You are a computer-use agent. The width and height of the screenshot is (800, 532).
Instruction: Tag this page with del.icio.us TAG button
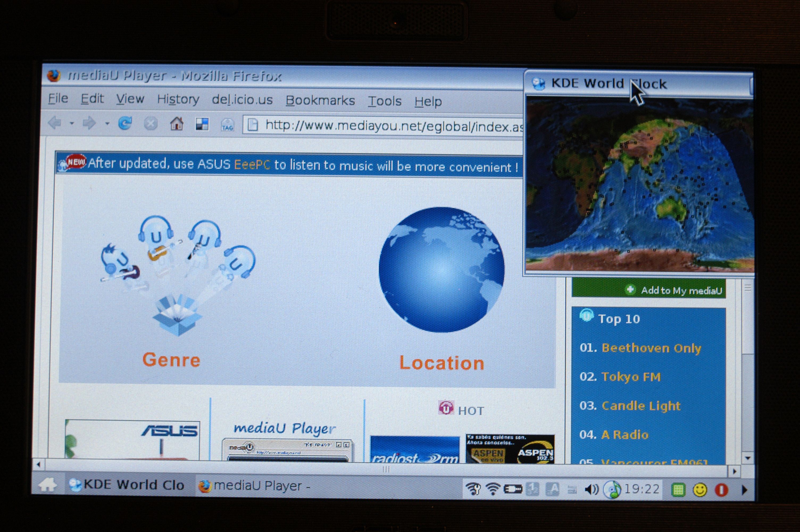[x=228, y=125]
